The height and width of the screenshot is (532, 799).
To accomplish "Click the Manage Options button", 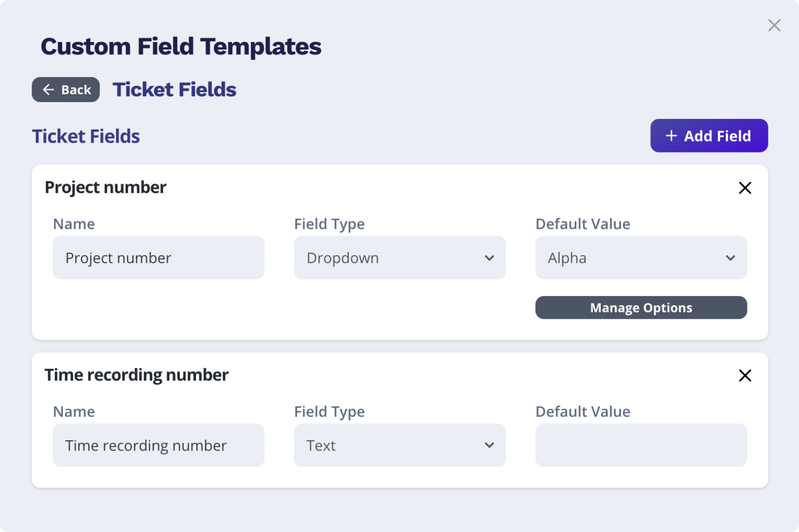I will (x=641, y=307).
